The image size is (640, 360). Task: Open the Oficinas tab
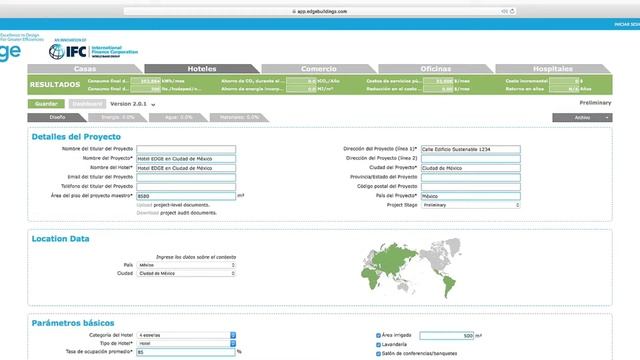pyautogui.click(x=436, y=69)
